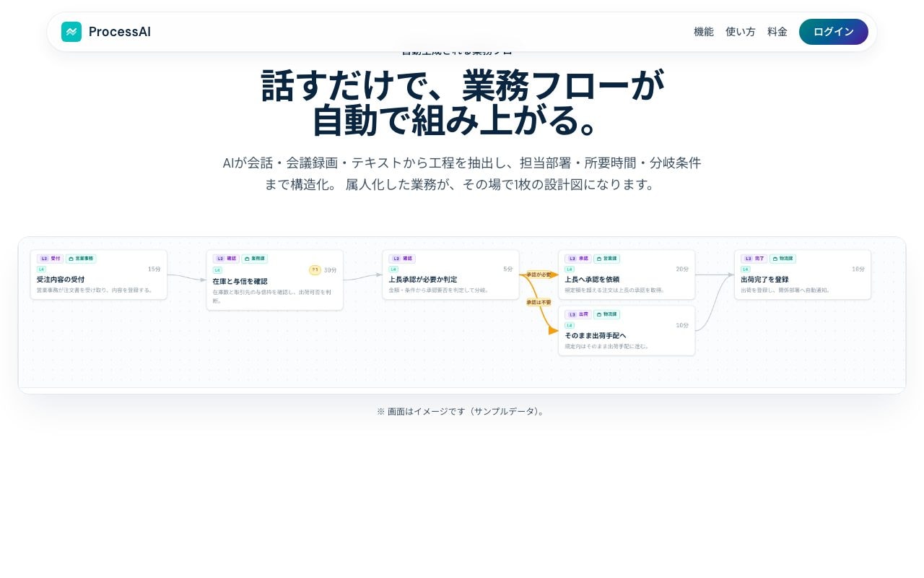Image resolution: width=924 pixels, height=578 pixels.
Task: Click L4 badge on 在庫と与信を確認 card
Action: [217, 269]
